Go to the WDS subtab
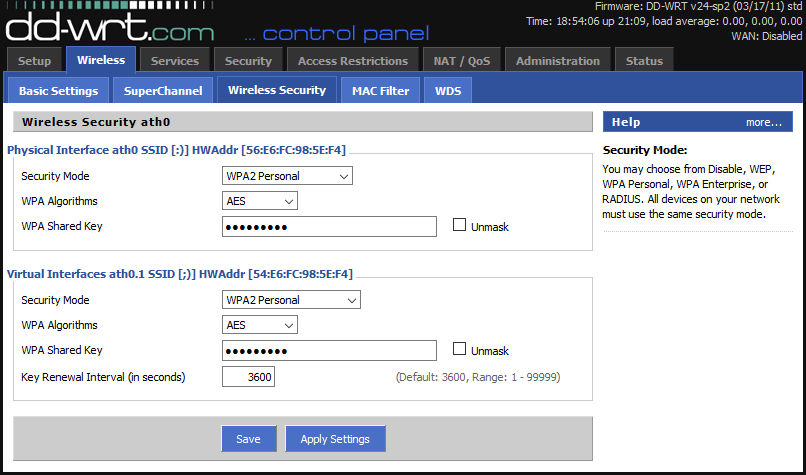 [x=448, y=90]
